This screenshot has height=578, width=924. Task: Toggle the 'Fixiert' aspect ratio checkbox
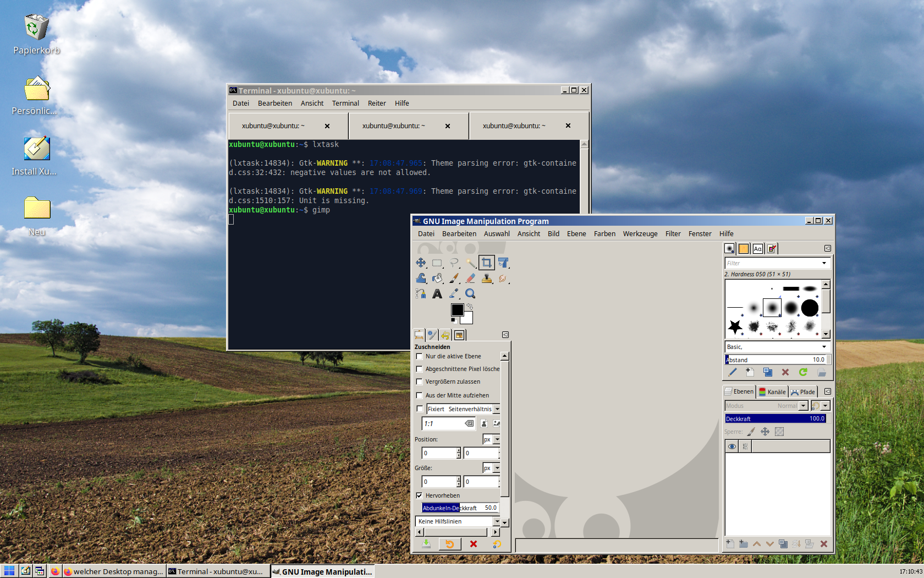[420, 409]
